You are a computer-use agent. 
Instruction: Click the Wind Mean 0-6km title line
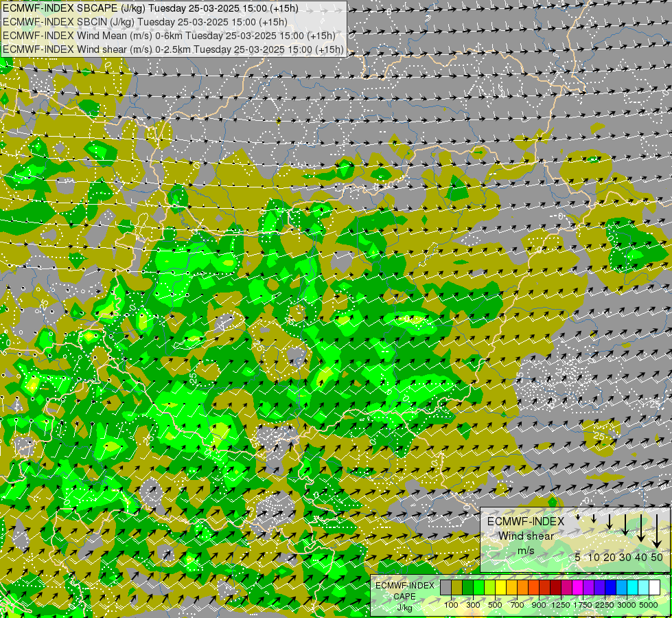coord(169,36)
